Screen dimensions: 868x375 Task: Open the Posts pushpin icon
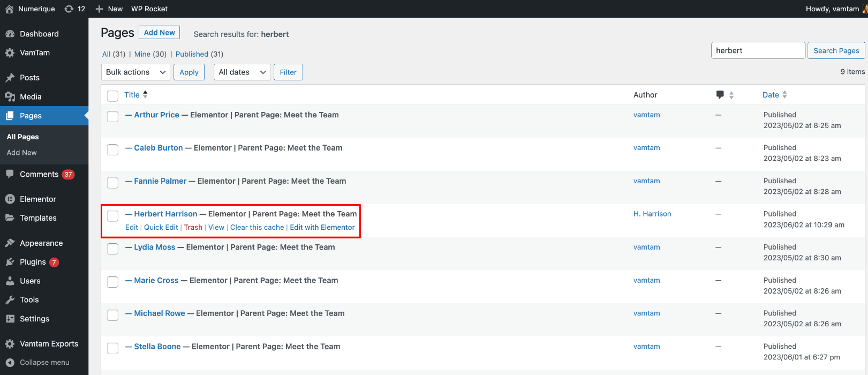pos(10,78)
